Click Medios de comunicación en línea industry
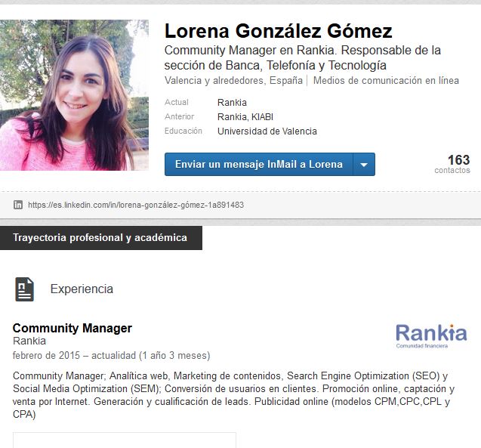The height and width of the screenshot is (448, 481). pyautogui.click(x=386, y=80)
